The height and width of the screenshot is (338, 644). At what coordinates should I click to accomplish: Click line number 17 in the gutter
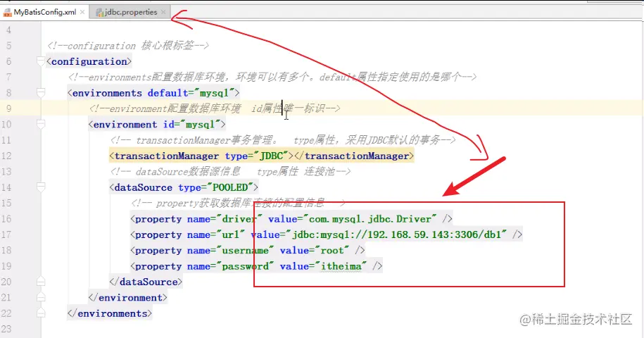(6, 235)
